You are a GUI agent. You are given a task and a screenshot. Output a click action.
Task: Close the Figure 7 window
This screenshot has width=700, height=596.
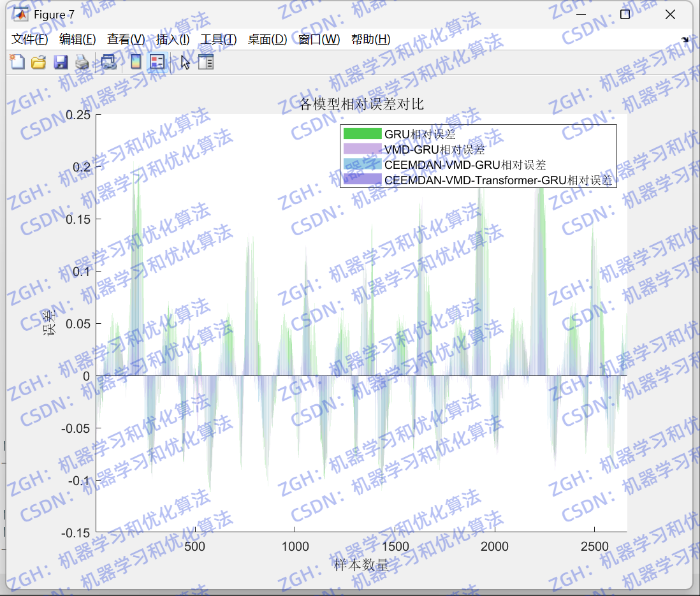(670, 15)
